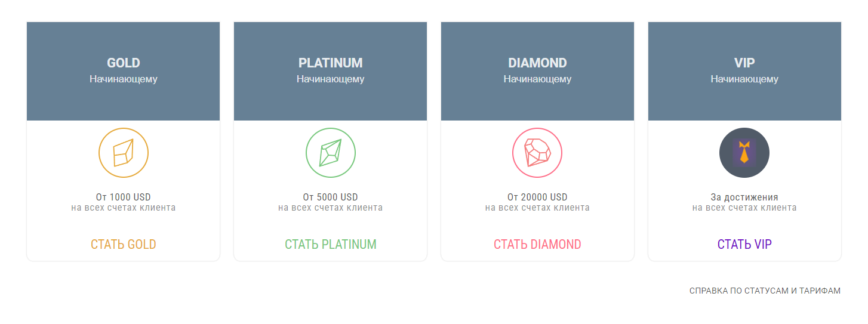The height and width of the screenshot is (324, 868).
Task: Select the PLATINUM card header
Action: pos(331,72)
